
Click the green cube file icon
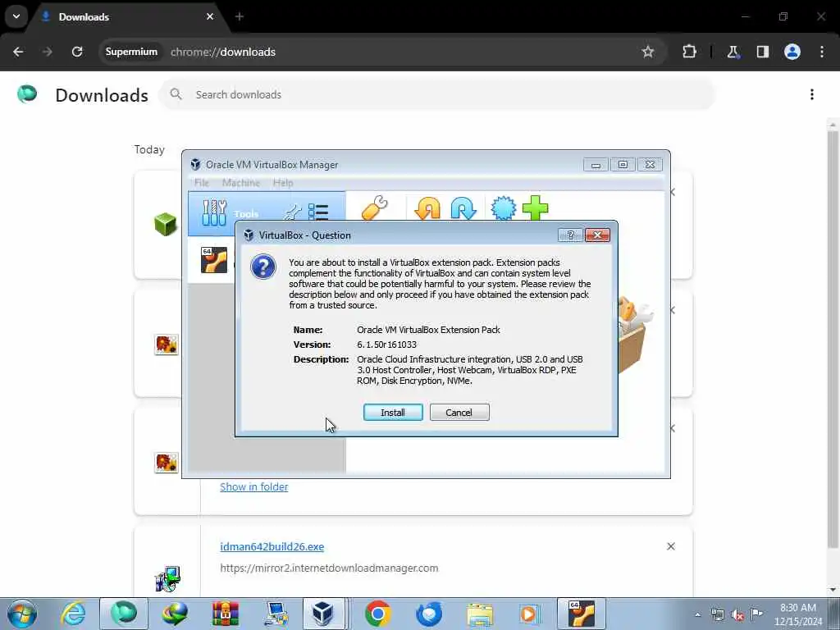(166, 224)
